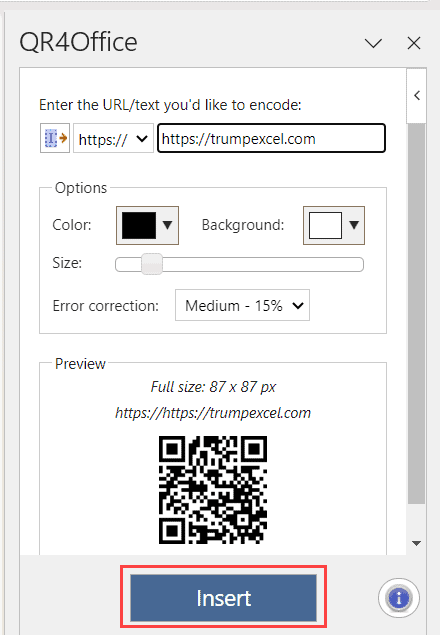Open the Error correction Medium - 15% dropdown
This screenshot has height=635, width=440.
[242, 305]
